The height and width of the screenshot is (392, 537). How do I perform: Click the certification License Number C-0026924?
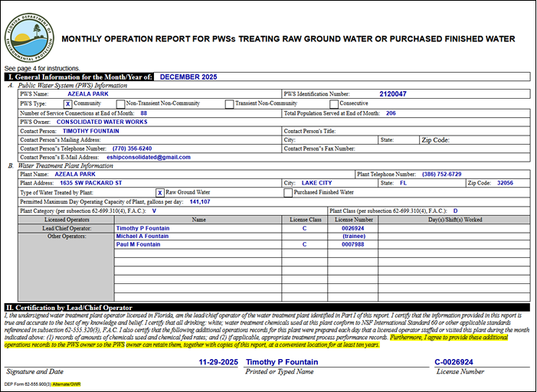pyautogui.click(x=454, y=361)
